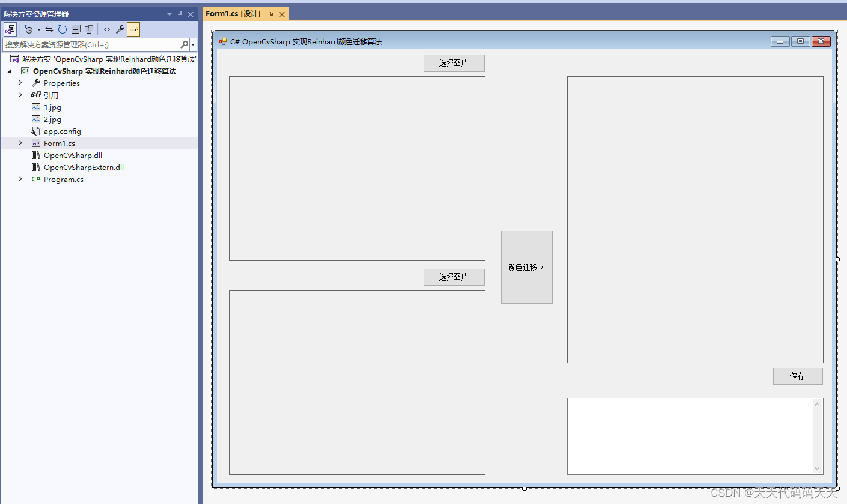Image resolution: width=847 pixels, height=504 pixels.
Task: Toggle auto-hide pin for Solution Explorer
Action: click(180, 14)
